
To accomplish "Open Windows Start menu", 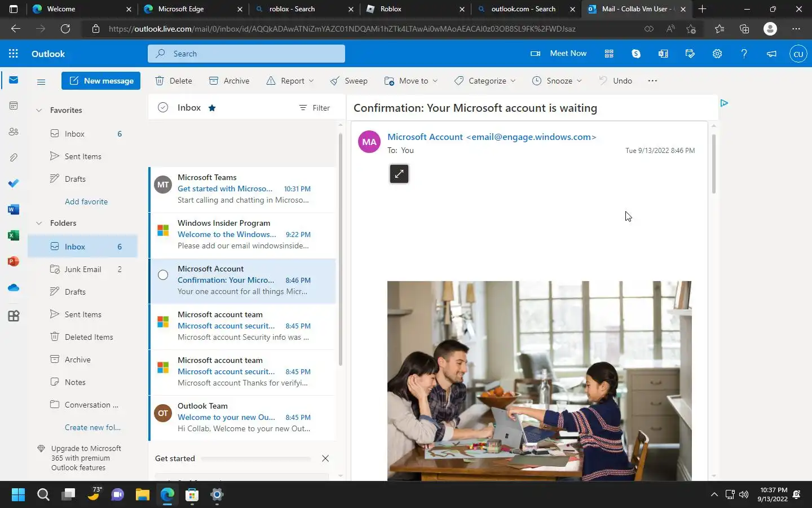I will click(x=18, y=495).
